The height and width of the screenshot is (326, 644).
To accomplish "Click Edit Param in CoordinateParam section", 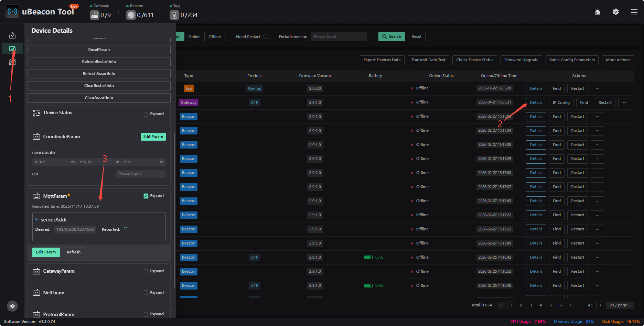I will click(153, 137).
